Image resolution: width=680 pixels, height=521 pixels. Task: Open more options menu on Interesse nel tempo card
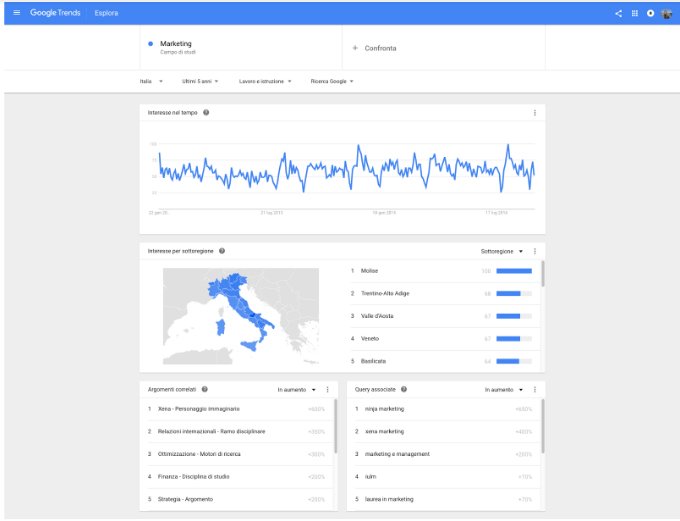point(535,113)
